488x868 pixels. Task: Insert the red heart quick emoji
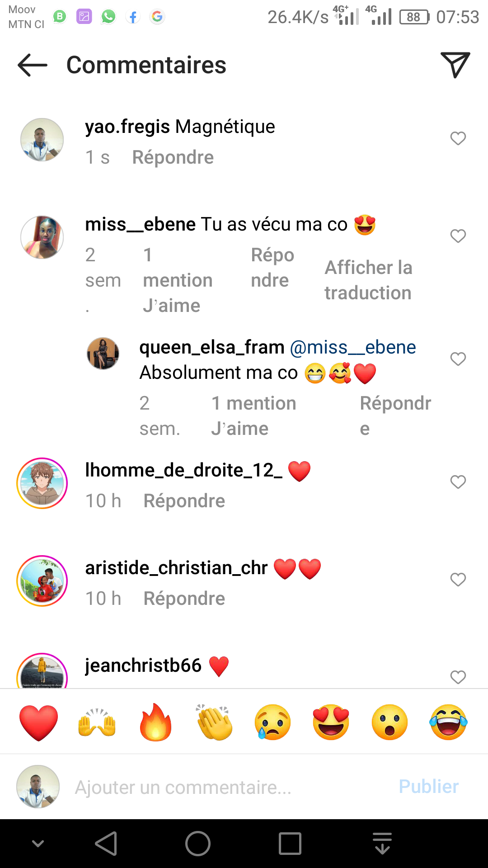coord(39,722)
